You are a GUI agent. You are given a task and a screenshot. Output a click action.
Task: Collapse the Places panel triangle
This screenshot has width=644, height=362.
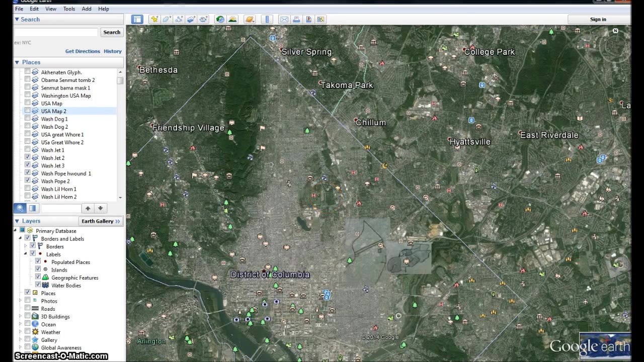17,62
